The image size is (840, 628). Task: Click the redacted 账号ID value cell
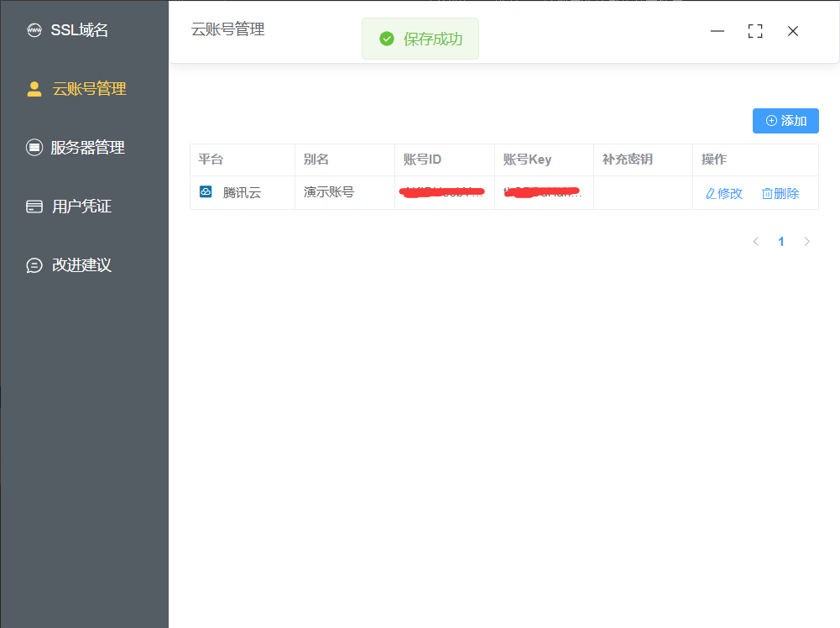click(x=443, y=192)
